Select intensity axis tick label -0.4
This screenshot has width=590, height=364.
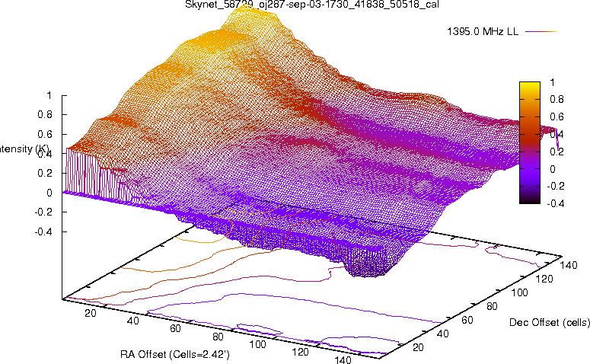[43, 231]
